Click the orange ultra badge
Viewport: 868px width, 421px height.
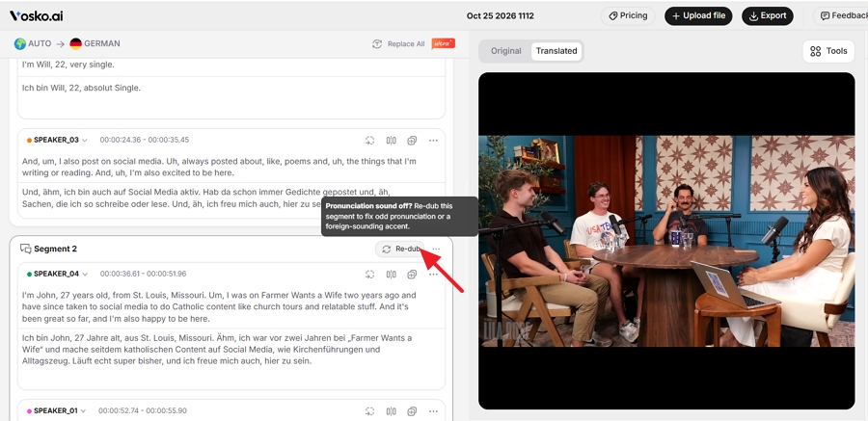click(x=443, y=43)
